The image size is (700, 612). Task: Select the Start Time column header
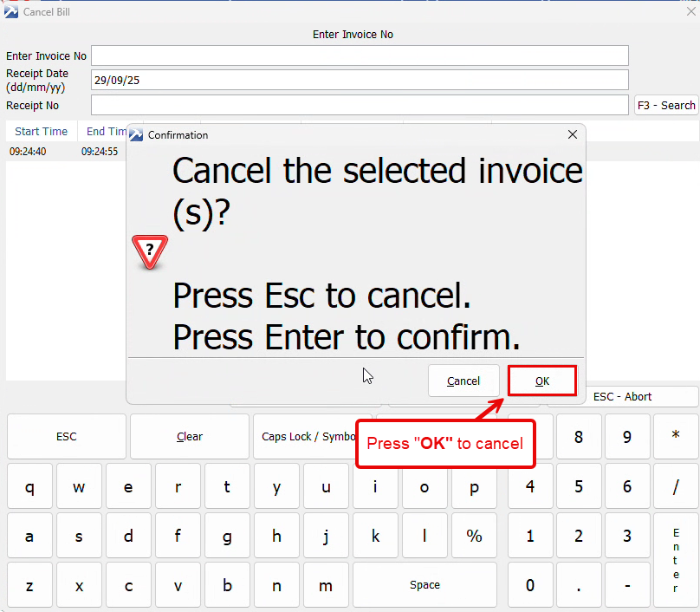coord(41,132)
